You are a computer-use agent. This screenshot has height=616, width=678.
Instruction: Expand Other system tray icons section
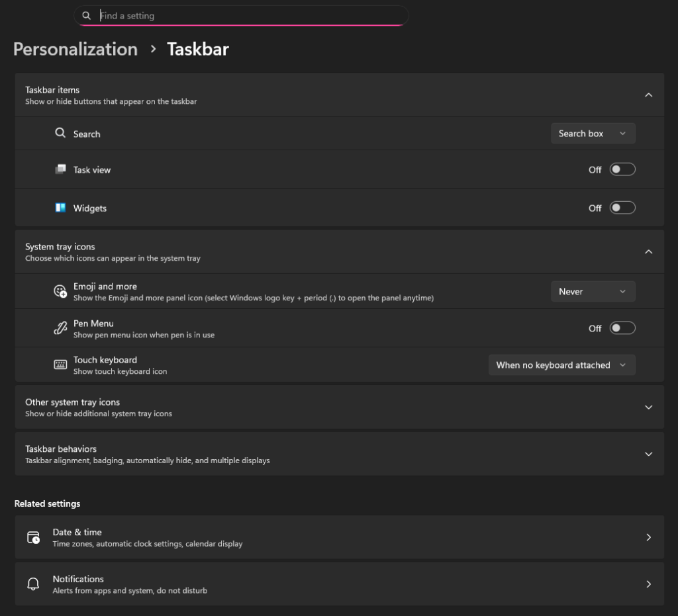[x=339, y=407]
